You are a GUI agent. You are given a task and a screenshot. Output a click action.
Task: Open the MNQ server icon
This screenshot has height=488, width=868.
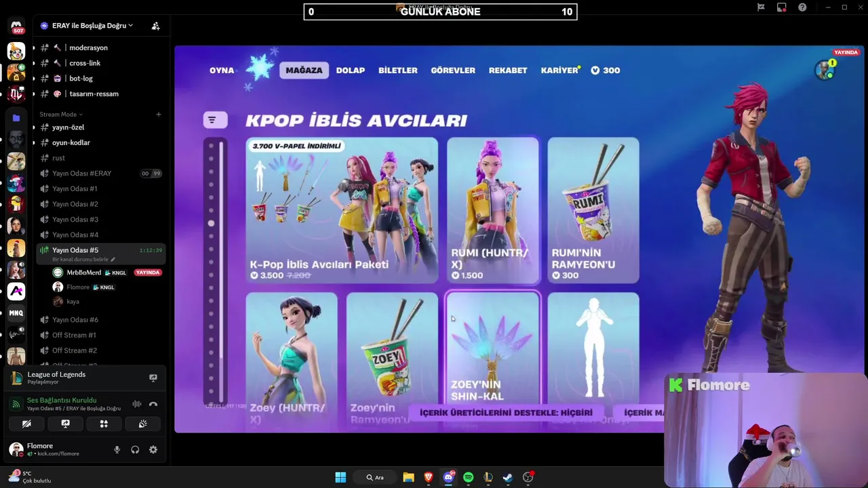click(x=16, y=313)
